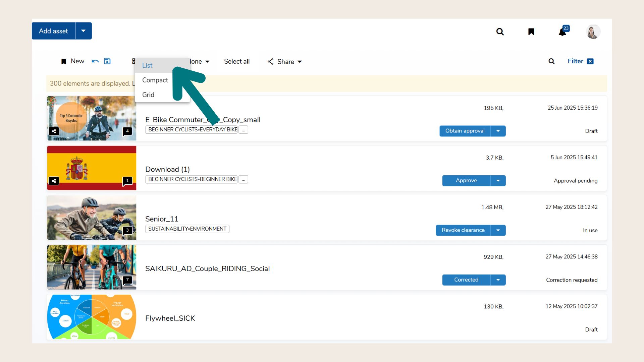Open the user profile avatar
The height and width of the screenshot is (362, 644).
pos(593,32)
